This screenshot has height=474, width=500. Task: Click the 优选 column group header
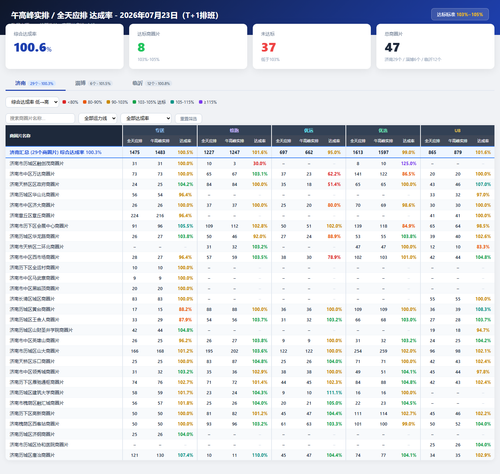click(x=383, y=131)
